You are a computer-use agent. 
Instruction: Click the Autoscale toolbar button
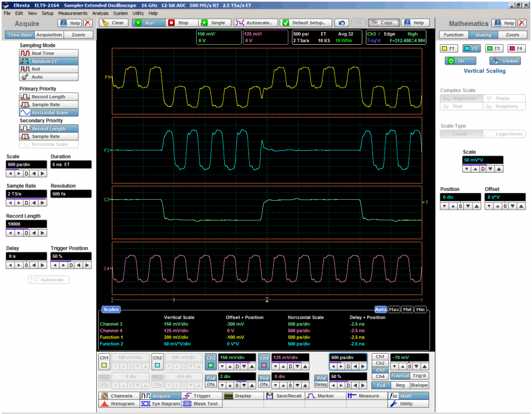pyautogui.click(x=255, y=23)
